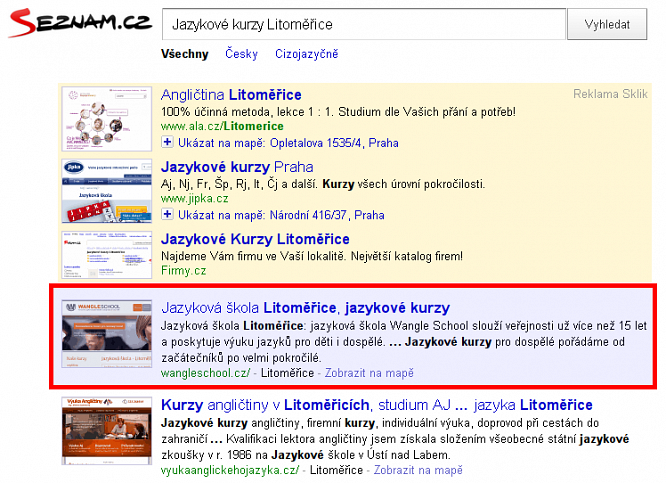Click the search field with Jazykové kurzy Litoměřice
666x483 pixels.
click(x=364, y=24)
